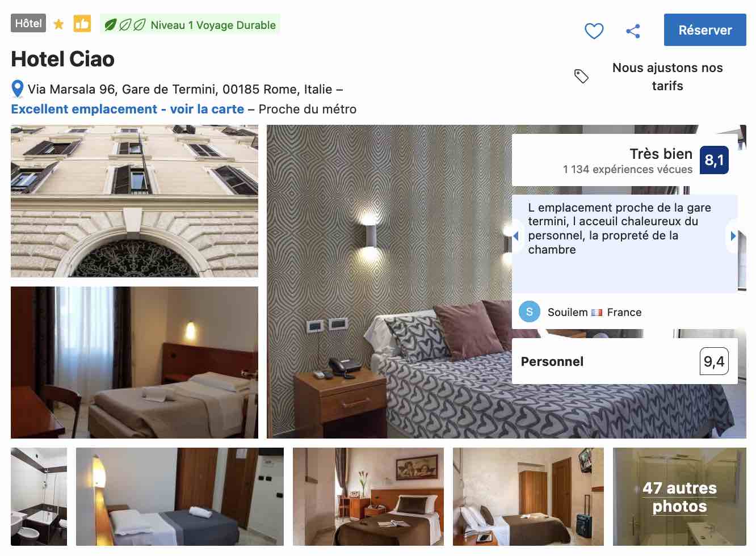
Task: Click Souilem's reviewer avatar
Action: click(x=530, y=311)
